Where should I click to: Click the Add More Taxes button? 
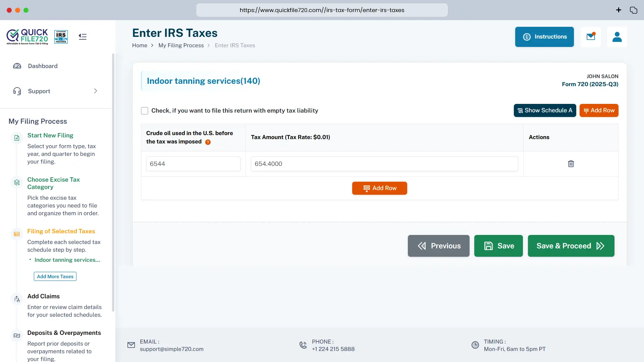click(55, 277)
